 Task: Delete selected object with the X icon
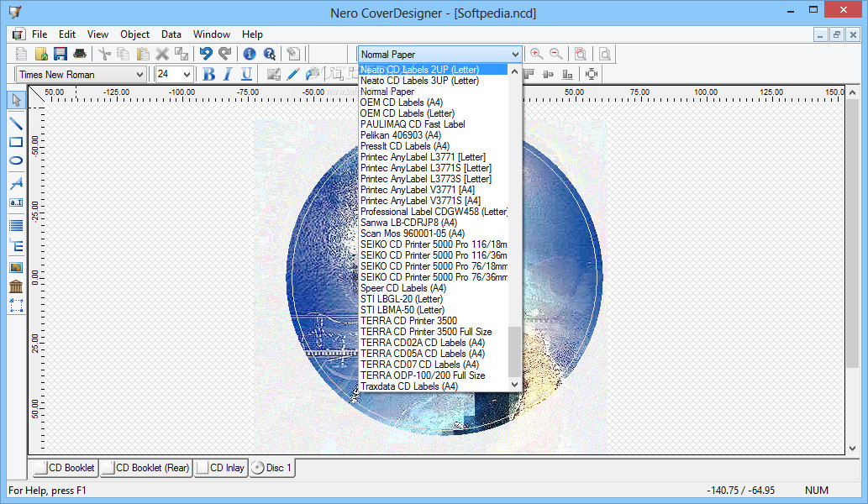pos(162,54)
